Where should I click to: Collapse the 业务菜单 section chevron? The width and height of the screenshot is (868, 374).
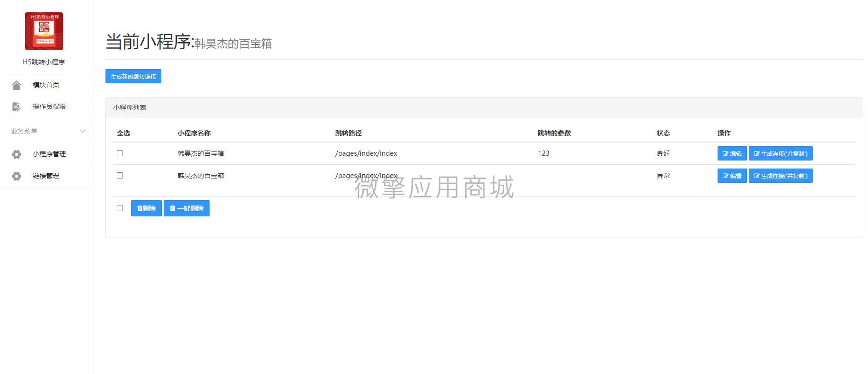click(x=83, y=131)
